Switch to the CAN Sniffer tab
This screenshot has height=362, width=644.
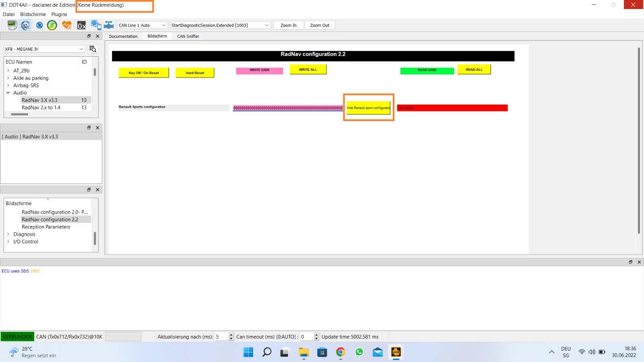pyautogui.click(x=188, y=36)
